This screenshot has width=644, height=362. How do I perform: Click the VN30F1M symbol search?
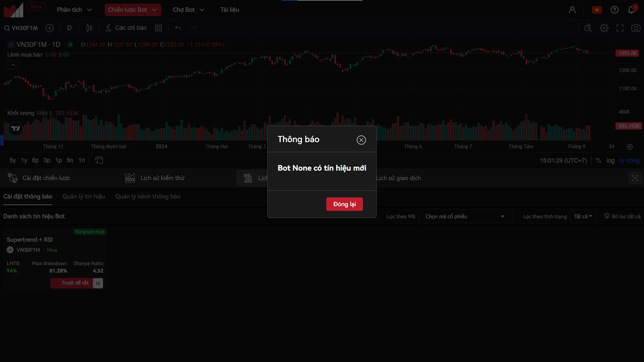[21, 28]
